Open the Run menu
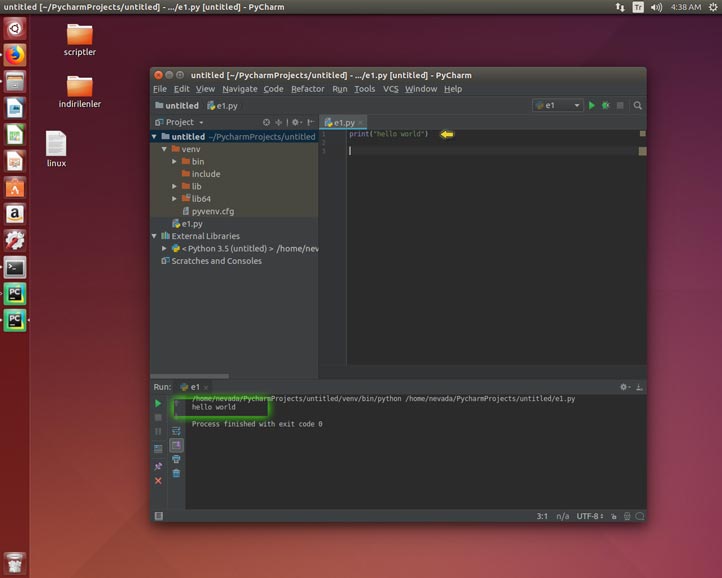The image size is (722, 578). click(x=340, y=89)
